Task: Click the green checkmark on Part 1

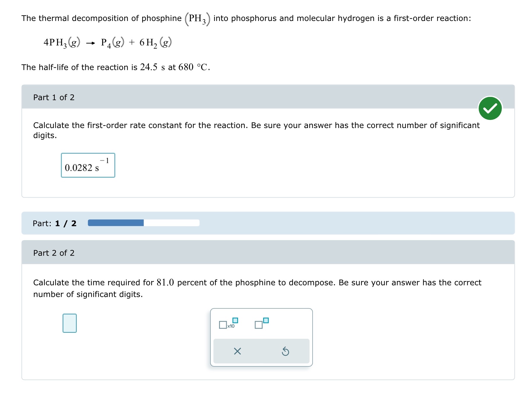Action: [491, 108]
